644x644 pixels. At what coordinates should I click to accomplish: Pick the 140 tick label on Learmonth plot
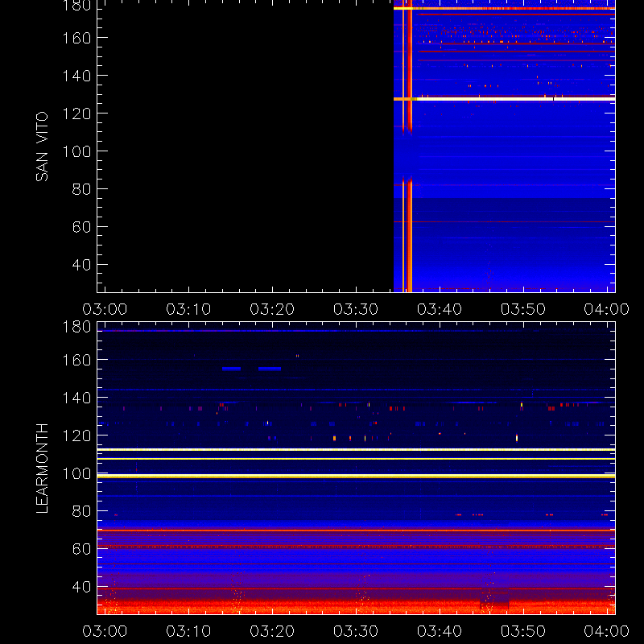(x=76, y=398)
